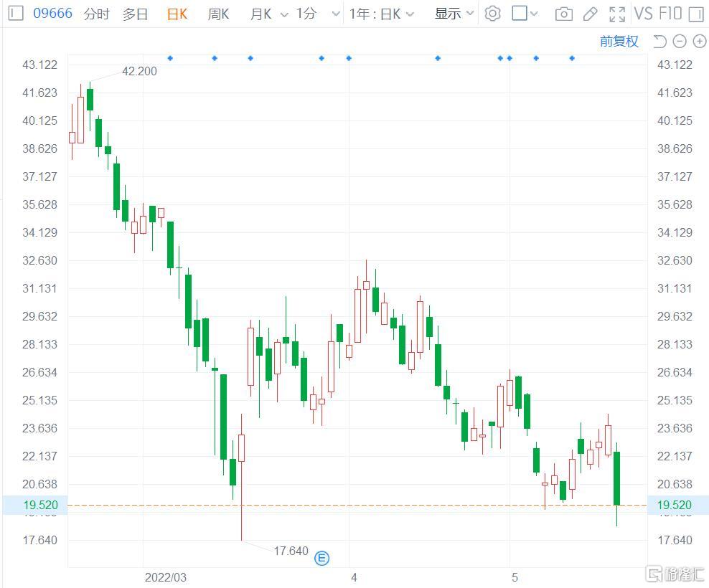
Task: Switch to the 分时 tab
Action: [x=97, y=14]
